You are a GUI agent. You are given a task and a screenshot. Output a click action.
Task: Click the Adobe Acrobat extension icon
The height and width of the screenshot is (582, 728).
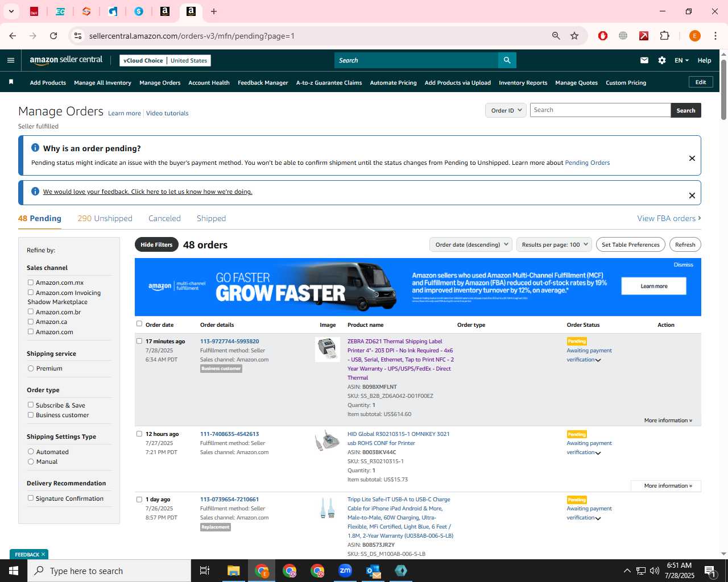point(644,36)
